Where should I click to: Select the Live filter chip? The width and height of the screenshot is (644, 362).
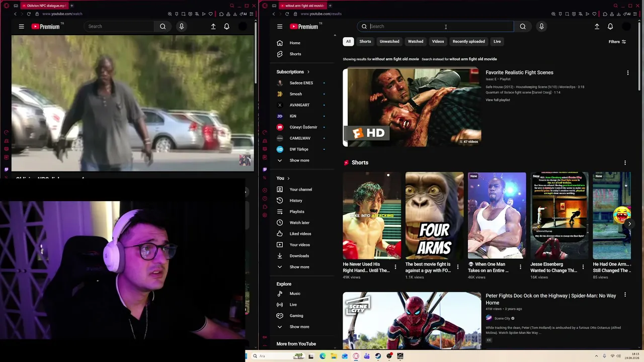(x=497, y=42)
